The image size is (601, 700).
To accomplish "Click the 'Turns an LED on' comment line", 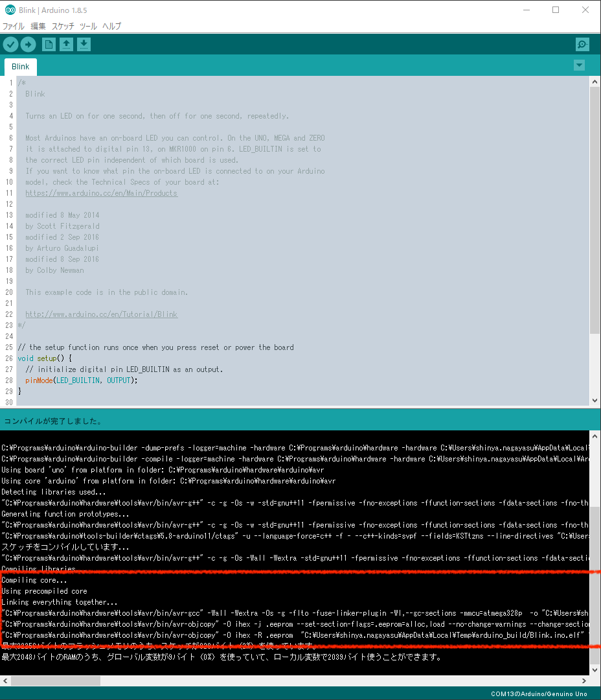I will click(157, 116).
